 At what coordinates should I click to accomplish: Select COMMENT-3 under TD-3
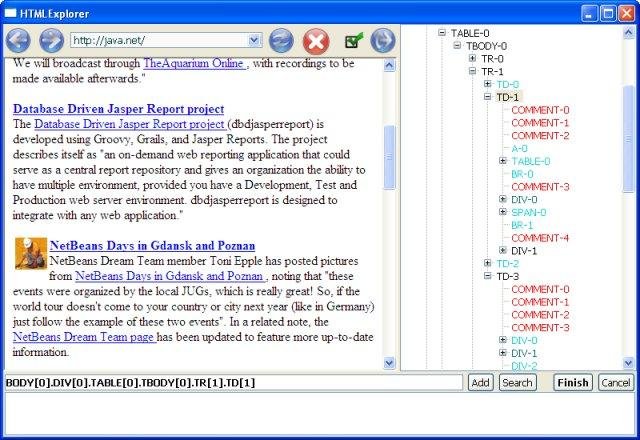540,328
